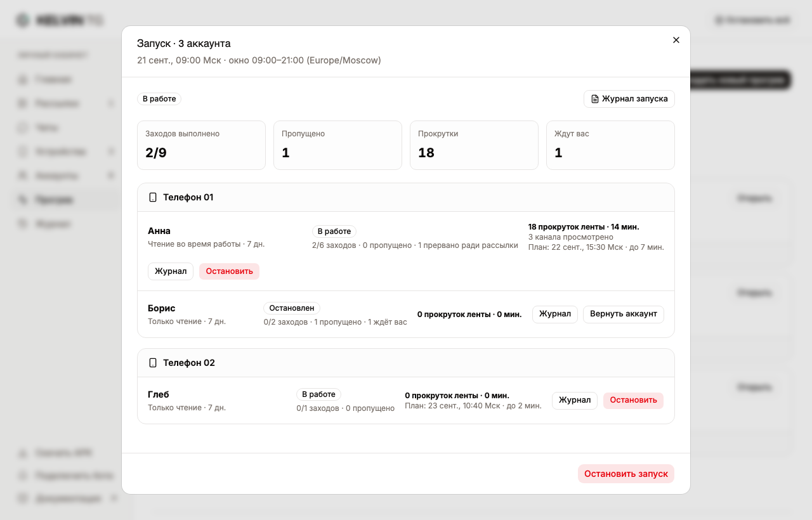Open Журнал запуска log
This screenshot has height=520, width=812.
point(629,99)
